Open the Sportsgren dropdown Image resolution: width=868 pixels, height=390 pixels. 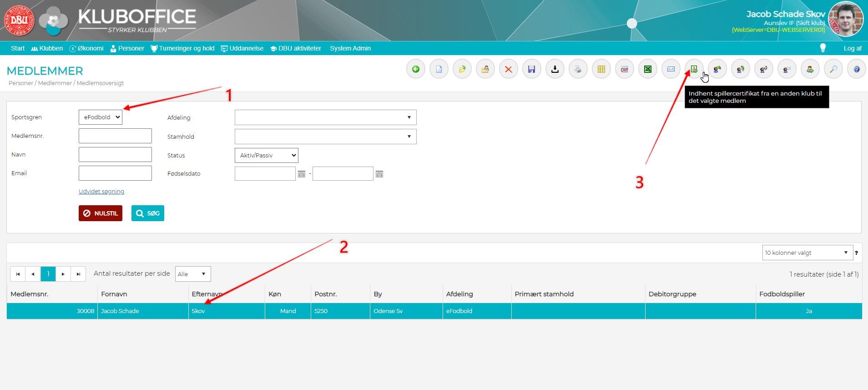pyautogui.click(x=101, y=117)
